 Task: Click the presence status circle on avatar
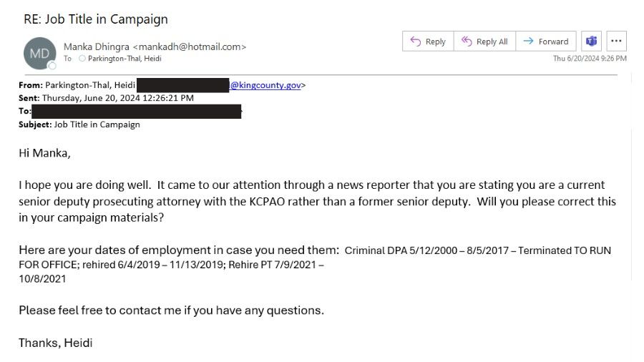pyautogui.click(x=52, y=66)
